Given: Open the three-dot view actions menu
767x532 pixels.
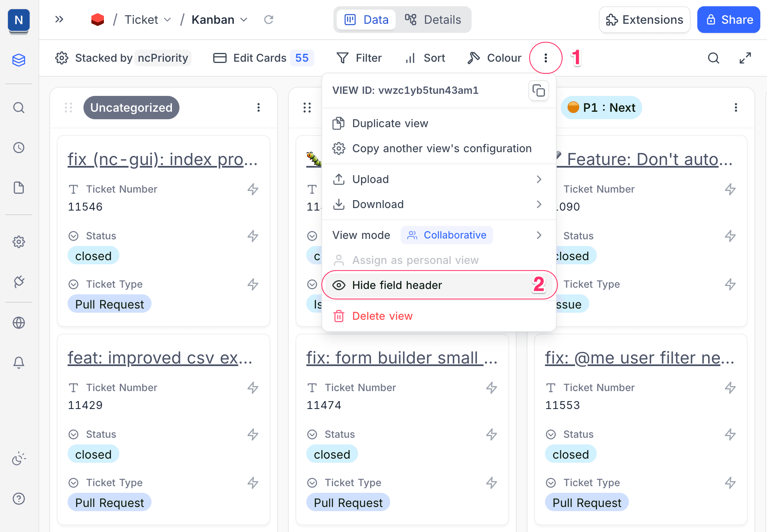Looking at the screenshot, I should pyautogui.click(x=545, y=58).
